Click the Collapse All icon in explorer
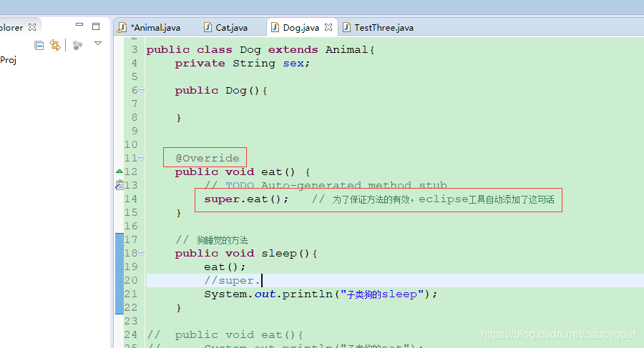Screen dimensions: 644x348 (x=39, y=45)
